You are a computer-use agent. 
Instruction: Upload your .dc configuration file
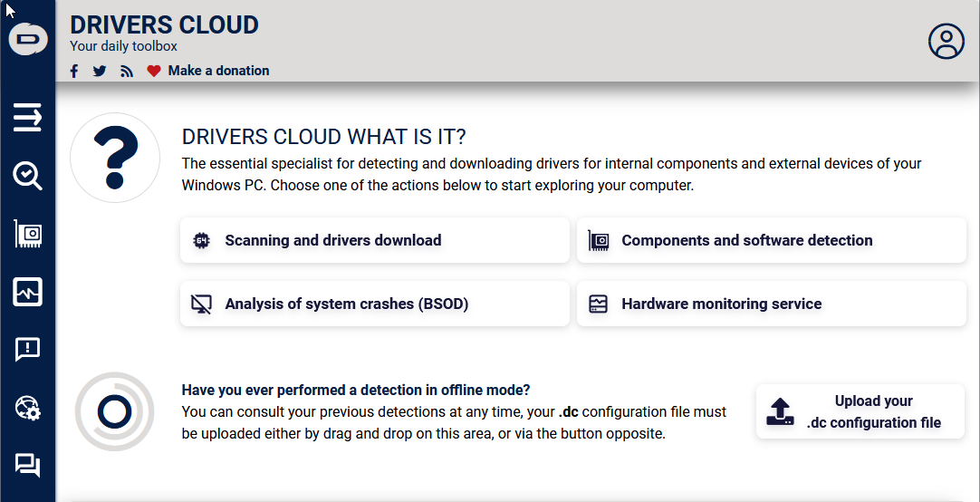click(x=860, y=411)
